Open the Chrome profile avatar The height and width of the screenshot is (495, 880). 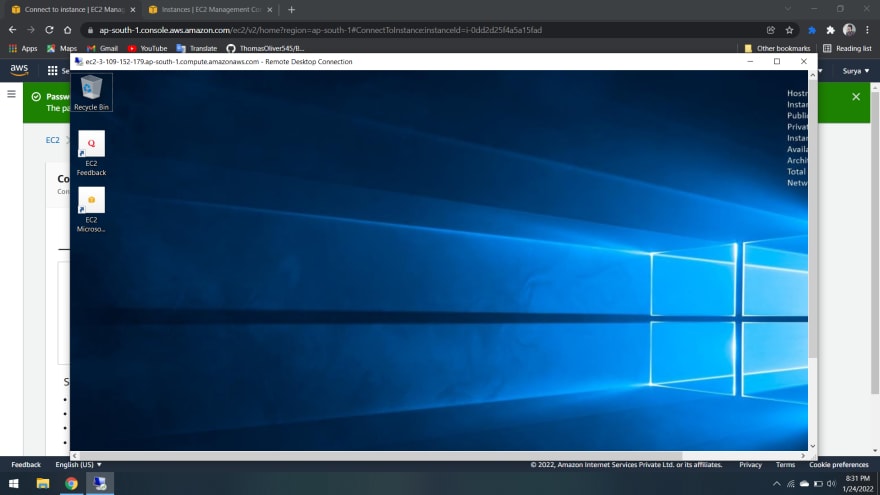point(849,30)
